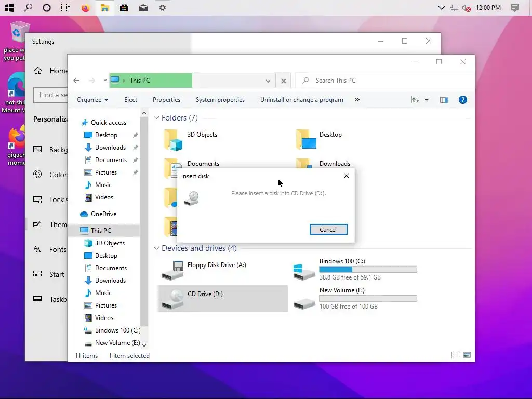532x399 pixels.
Task: Click the change view layout icon
Action: (x=415, y=100)
